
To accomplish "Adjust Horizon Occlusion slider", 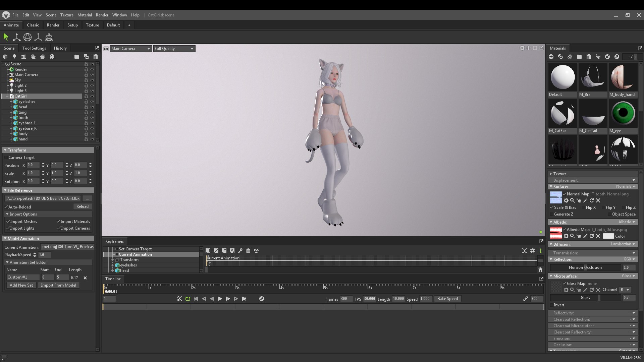I will point(585,267).
